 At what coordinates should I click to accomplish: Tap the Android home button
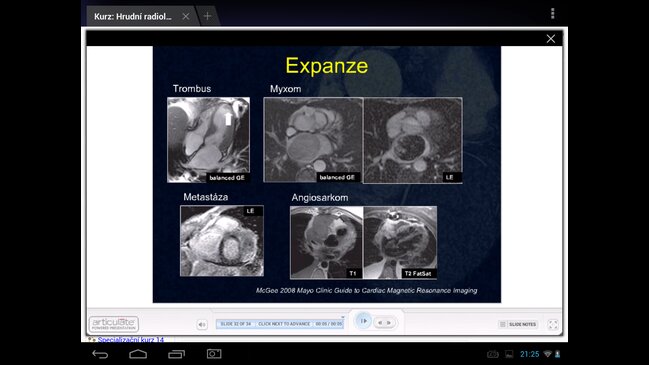pos(138,354)
